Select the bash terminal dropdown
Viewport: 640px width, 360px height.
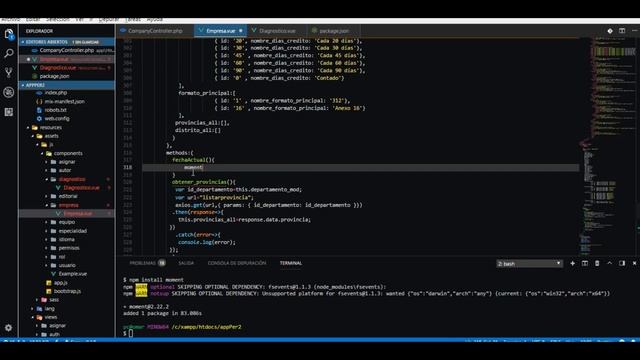[x=529, y=264]
